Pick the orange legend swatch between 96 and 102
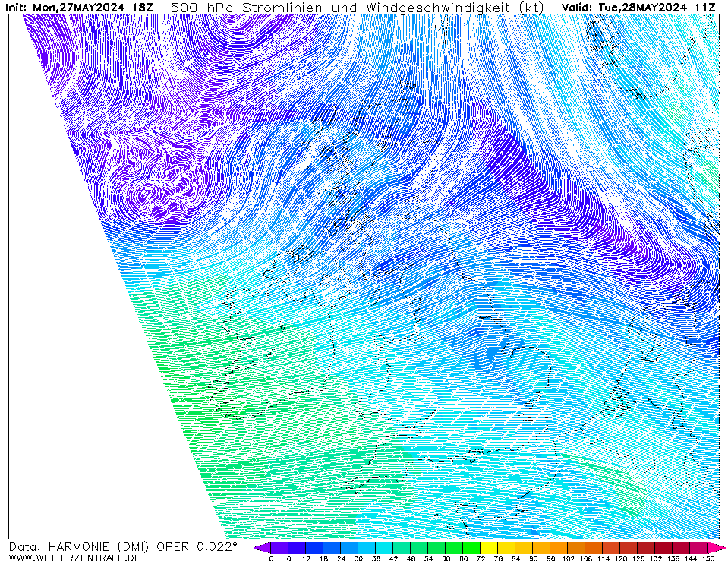 559,548
